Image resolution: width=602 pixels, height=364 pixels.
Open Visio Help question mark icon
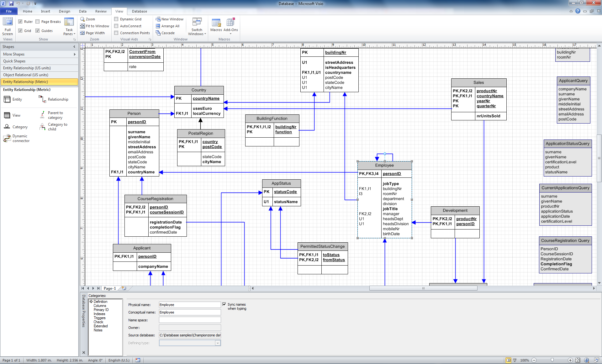(578, 11)
